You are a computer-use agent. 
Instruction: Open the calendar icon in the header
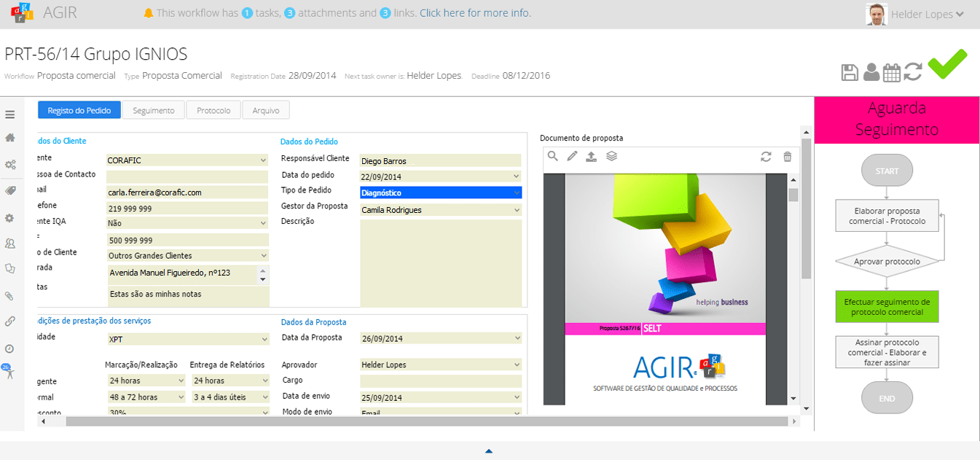[x=891, y=72]
